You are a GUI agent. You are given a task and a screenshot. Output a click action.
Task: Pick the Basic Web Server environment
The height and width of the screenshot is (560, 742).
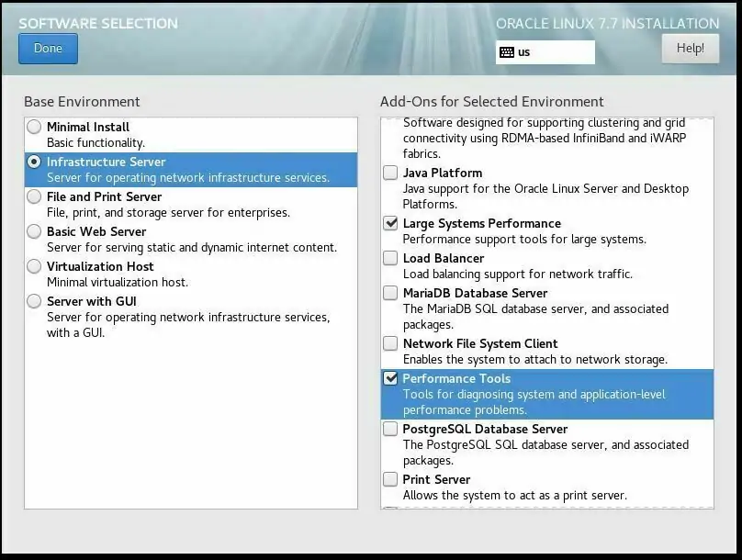click(x=34, y=231)
